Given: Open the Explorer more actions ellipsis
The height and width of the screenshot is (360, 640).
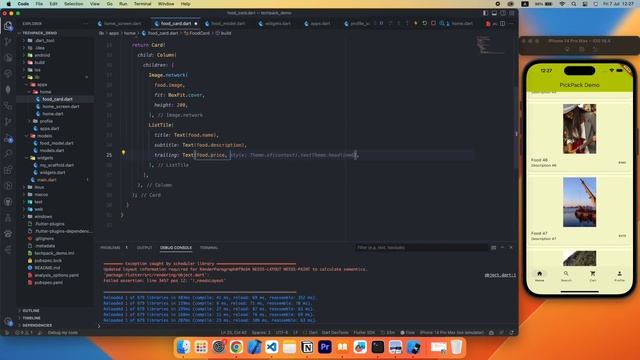Looking at the screenshot, I should [x=86, y=24].
